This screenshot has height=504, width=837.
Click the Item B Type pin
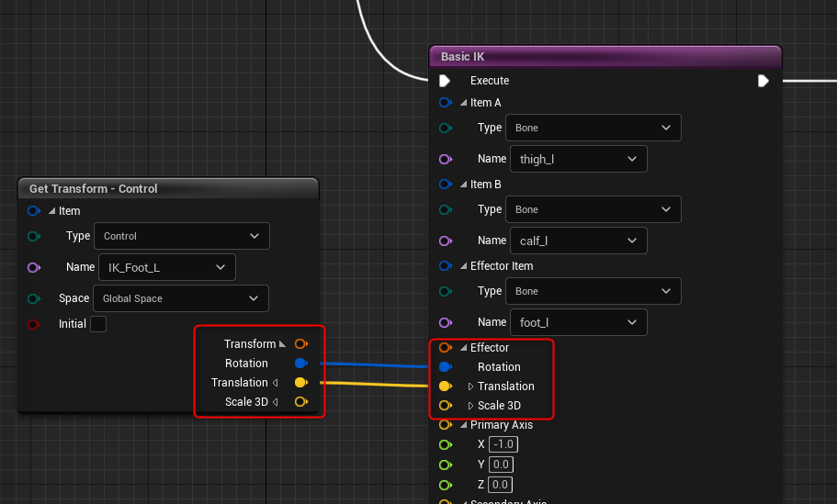pos(446,209)
